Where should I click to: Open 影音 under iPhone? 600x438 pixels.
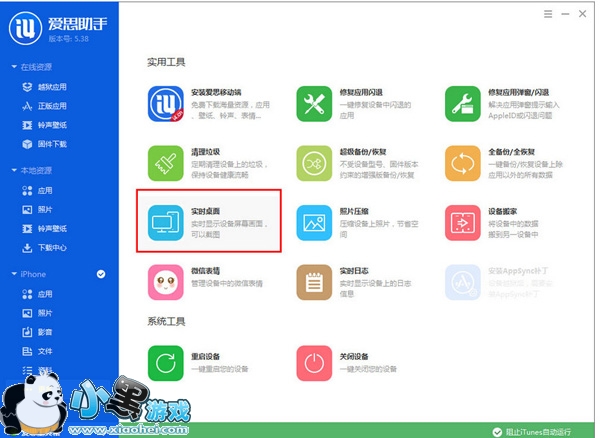tap(37, 332)
